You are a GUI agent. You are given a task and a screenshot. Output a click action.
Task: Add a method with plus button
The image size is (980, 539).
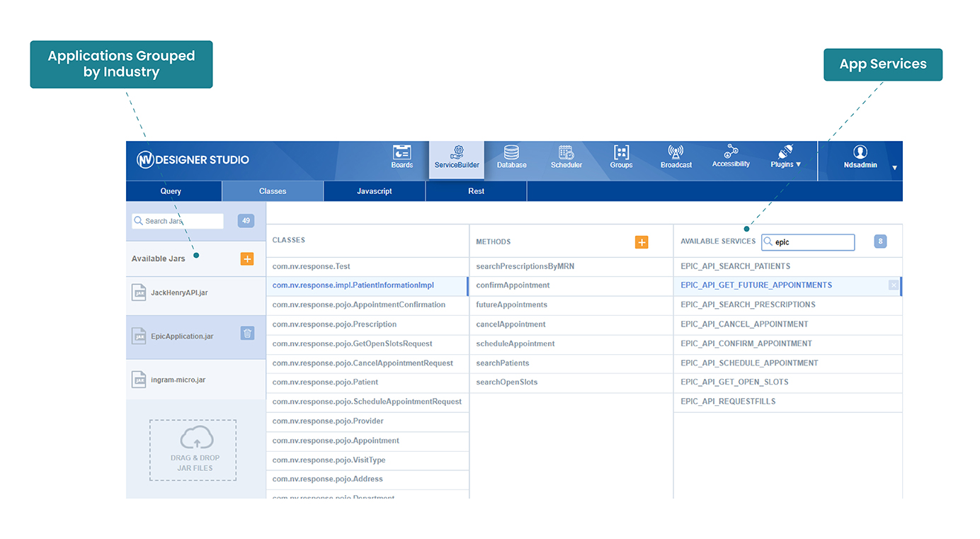click(642, 242)
